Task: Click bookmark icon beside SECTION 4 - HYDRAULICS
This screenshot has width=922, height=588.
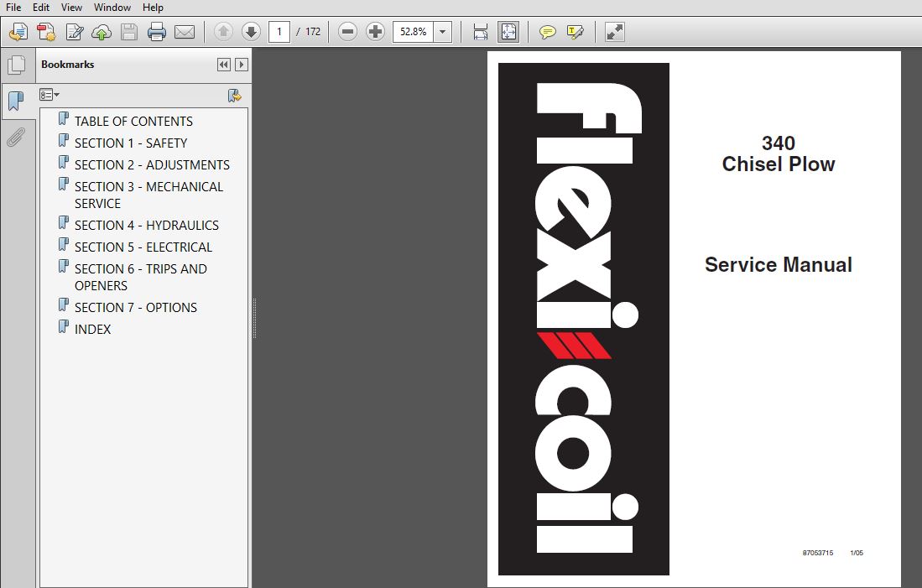Action: tap(64, 223)
